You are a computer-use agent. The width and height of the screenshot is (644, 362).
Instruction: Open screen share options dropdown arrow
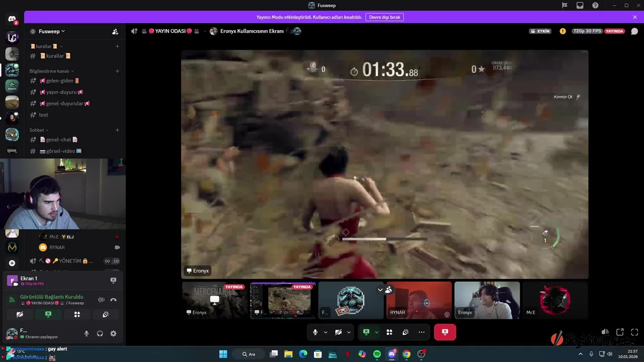(376, 332)
